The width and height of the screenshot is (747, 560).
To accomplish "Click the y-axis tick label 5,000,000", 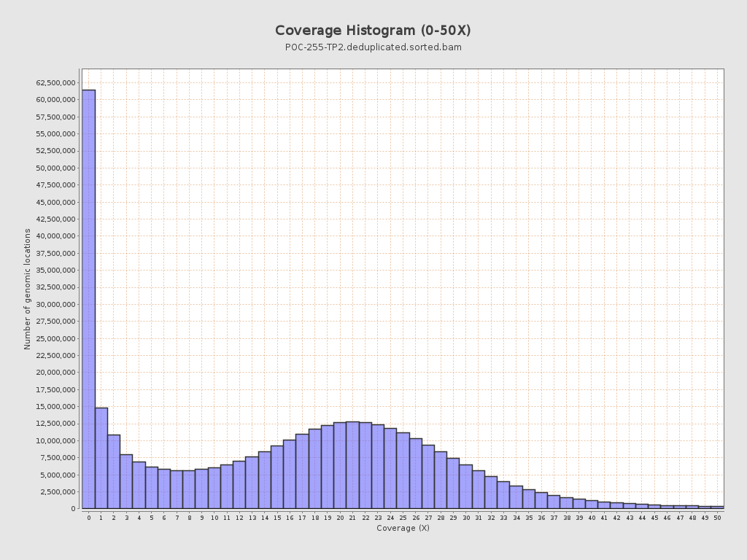I will point(58,475).
